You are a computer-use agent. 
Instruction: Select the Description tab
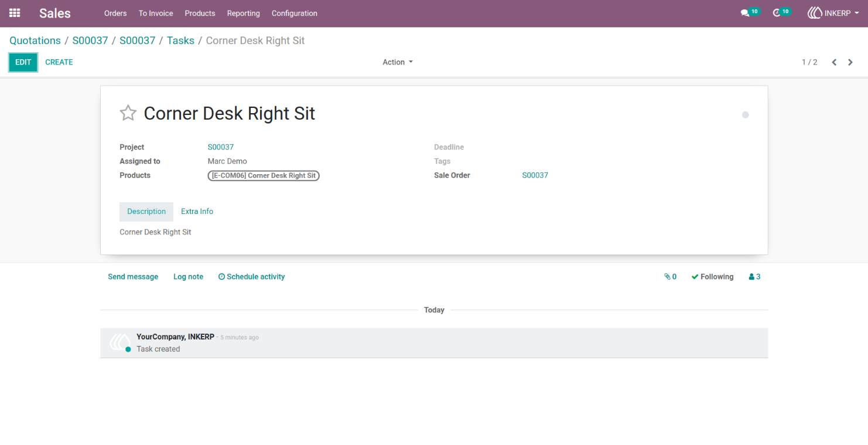click(x=146, y=212)
